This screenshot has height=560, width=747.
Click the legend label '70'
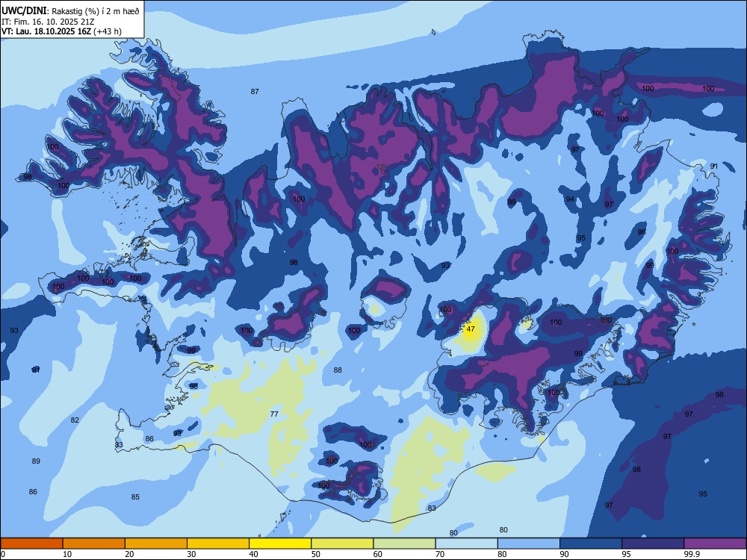pos(440,554)
